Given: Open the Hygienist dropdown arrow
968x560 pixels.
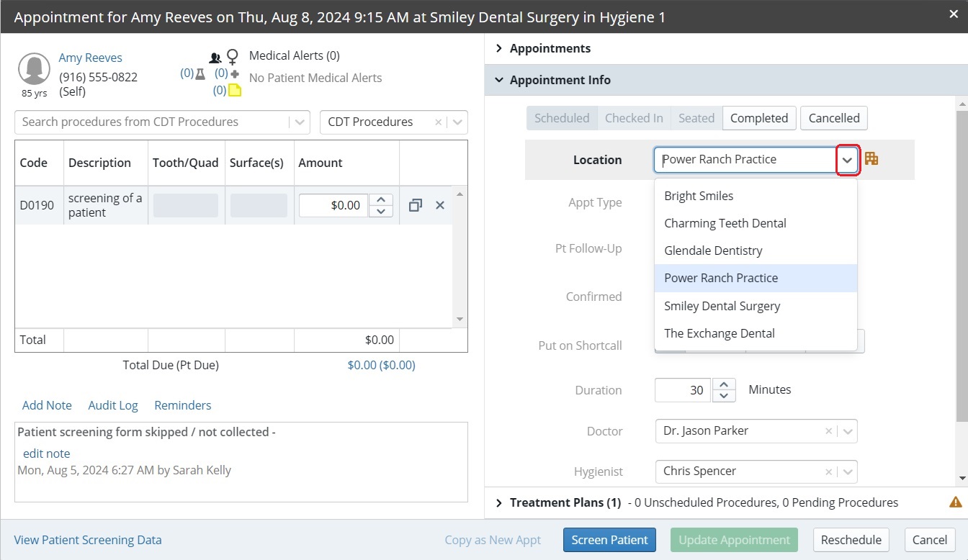Looking at the screenshot, I should (848, 472).
